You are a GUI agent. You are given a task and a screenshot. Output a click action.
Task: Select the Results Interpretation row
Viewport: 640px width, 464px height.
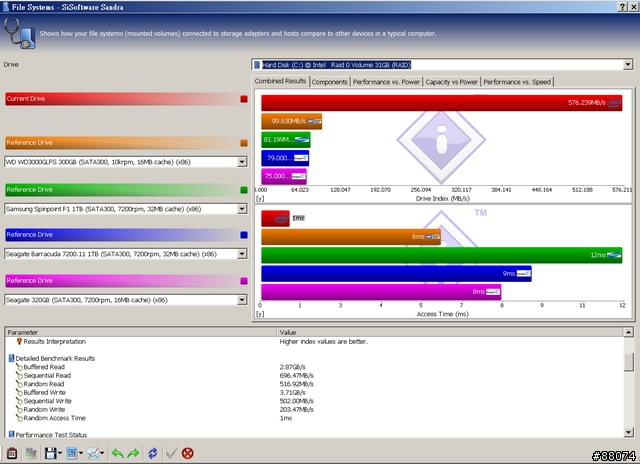[314, 341]
